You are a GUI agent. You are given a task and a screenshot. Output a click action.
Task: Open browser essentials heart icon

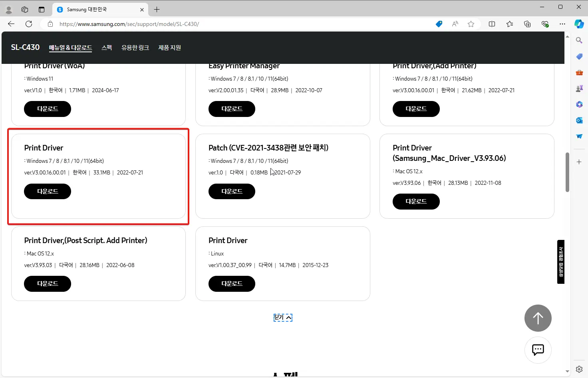(545, 24)
